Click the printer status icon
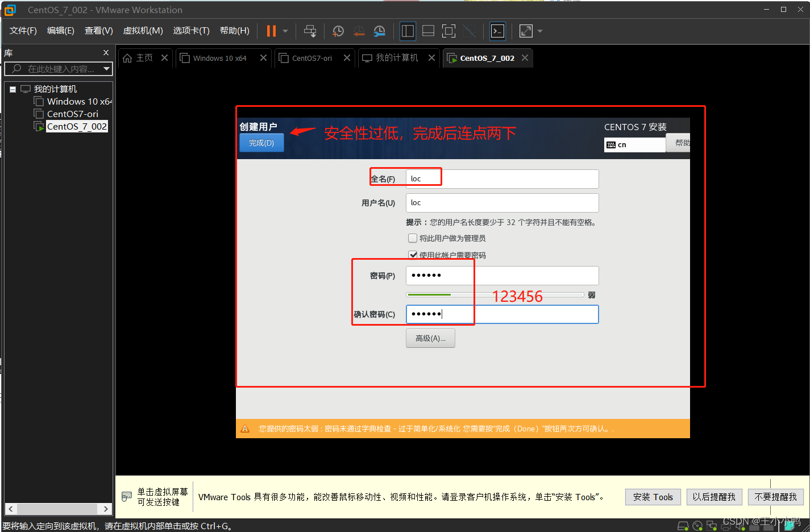Viewport: 810px width, 532px height. pos(726,526)
